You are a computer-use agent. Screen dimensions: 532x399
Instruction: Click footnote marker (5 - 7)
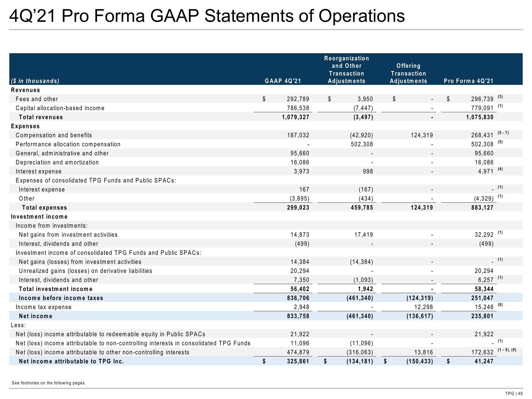[503, 133]
